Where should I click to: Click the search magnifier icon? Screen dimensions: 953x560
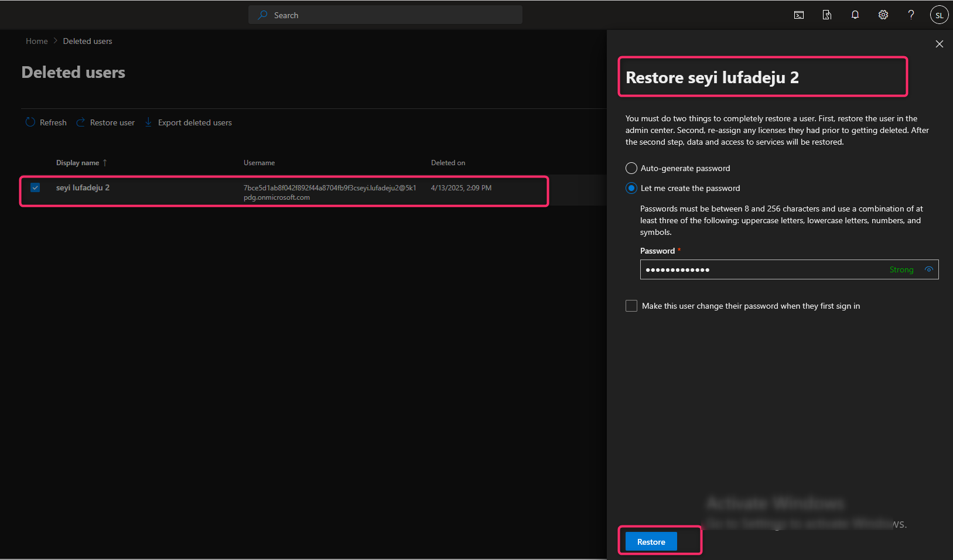click(263, 15)
